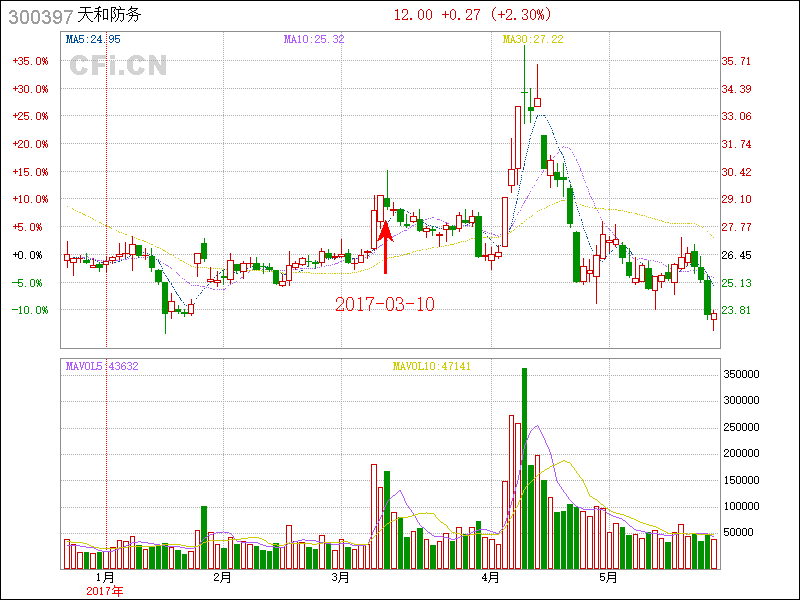Click the MAVOL10:47141 volume label
Viewport: 800px width, 600px height.
pos(431,367)
